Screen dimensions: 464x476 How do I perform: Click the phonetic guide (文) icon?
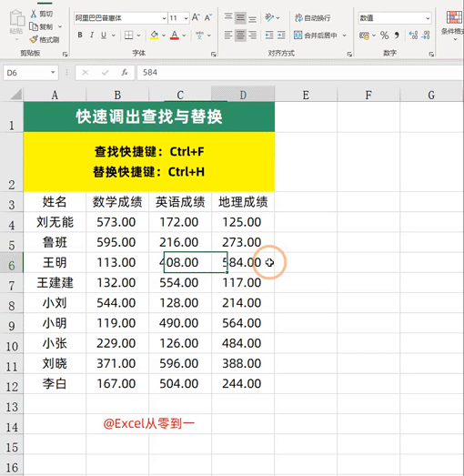click(199, 35)
